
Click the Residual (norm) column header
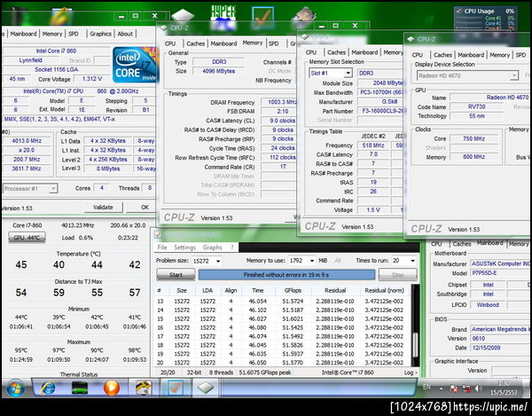(385, 290)
